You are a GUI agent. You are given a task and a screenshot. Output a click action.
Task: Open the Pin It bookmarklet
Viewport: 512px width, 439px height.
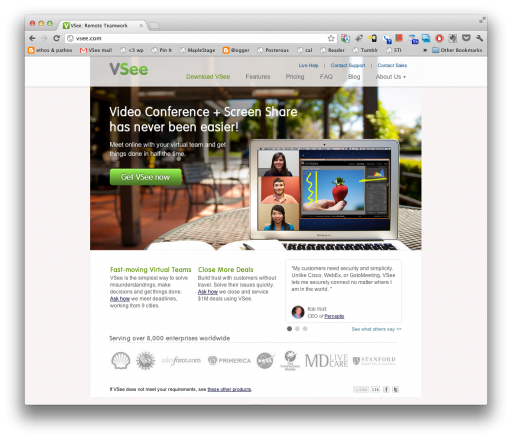162,50
